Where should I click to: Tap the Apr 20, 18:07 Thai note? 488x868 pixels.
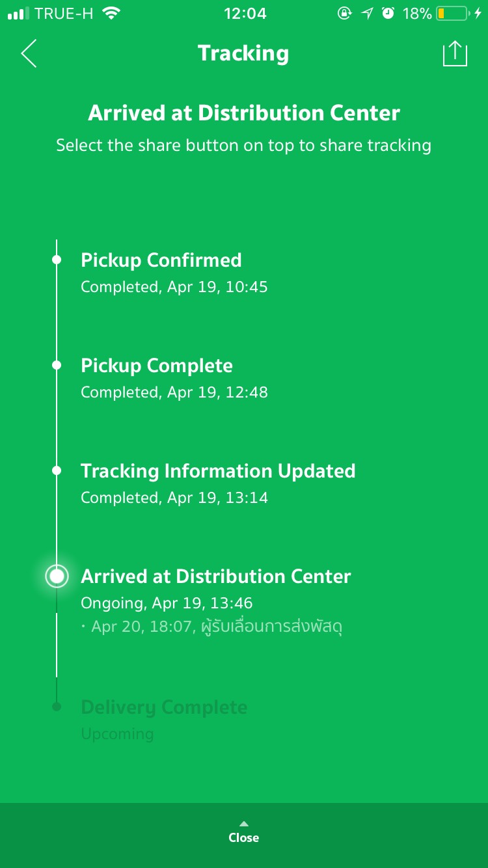coord(217,627)
